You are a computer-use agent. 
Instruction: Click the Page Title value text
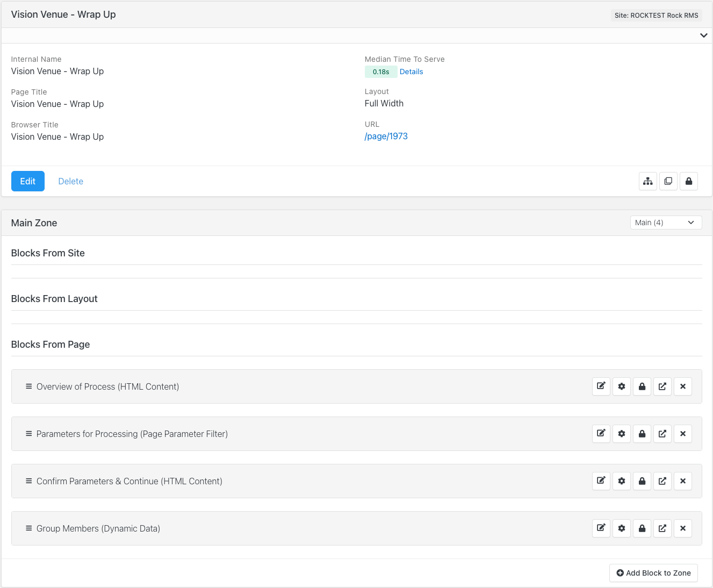(x=57, y=104)
